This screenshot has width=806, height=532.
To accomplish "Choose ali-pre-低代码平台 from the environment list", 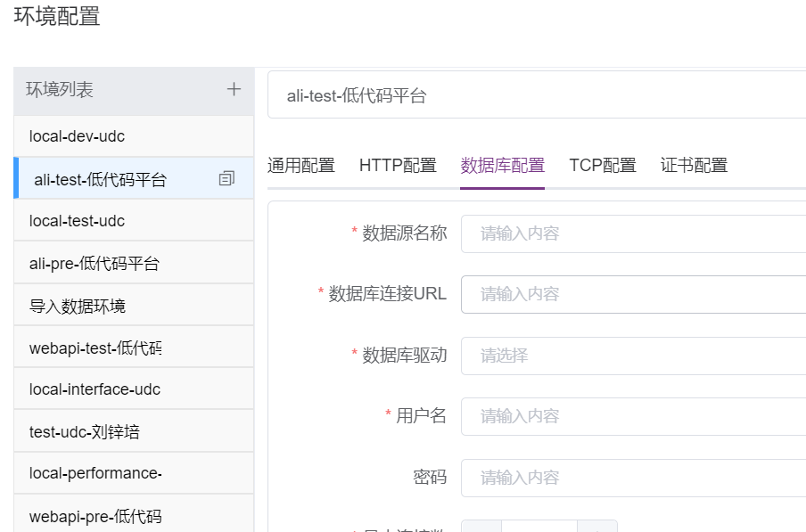I will pos(95,264).
